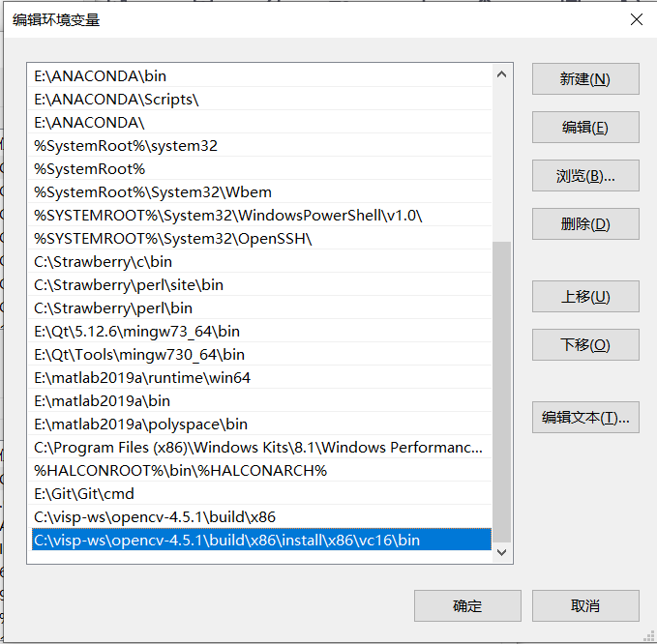Select E:\matlab2019a\polyspace\bin entry
Viewport: 657px width, 644px height.
[x=259, y=424]
